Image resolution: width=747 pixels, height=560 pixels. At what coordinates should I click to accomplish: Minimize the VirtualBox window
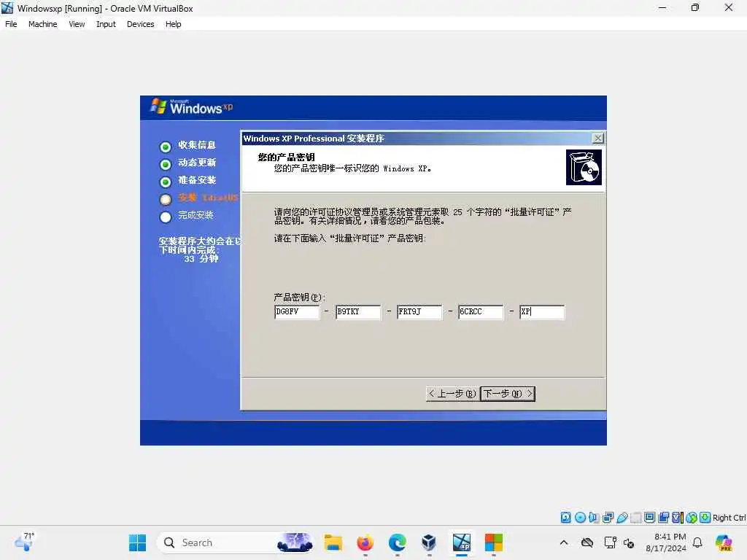662,8
